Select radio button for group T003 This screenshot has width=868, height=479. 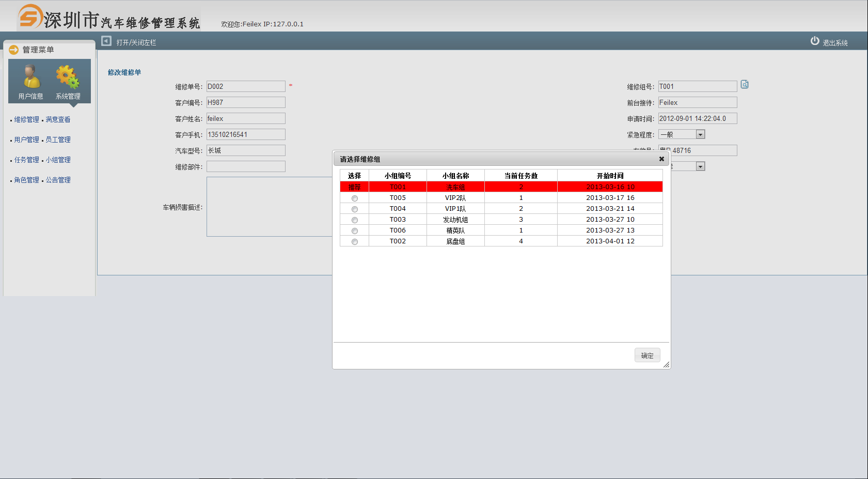tap(355, 220)
